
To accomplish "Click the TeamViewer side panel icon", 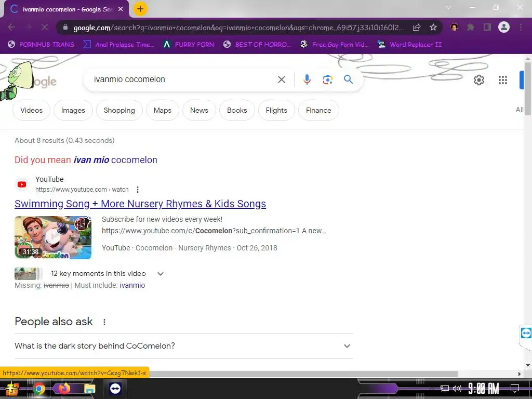I will coord(526,333).
